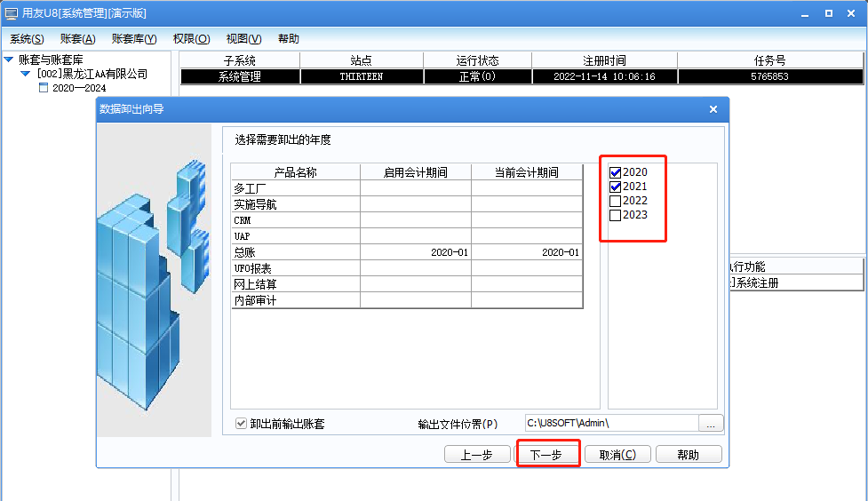Open the 系统(S) menu
Screen dimensions: 868x501
coord(27,39)
